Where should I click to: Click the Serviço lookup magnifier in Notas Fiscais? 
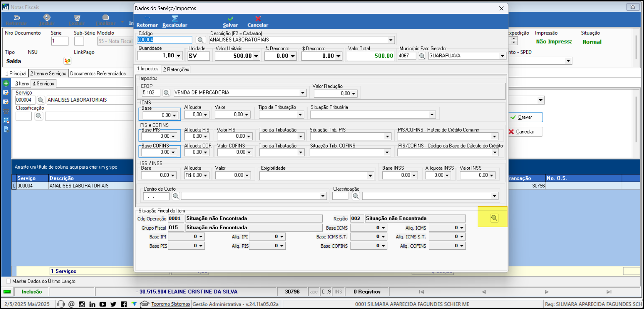click(x=41, y=100)
